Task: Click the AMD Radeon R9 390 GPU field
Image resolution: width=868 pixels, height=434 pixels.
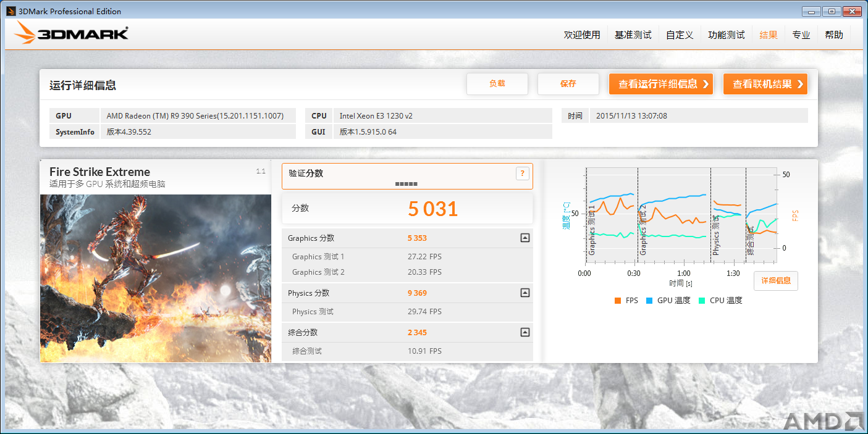Action: [x=198, y=115]
